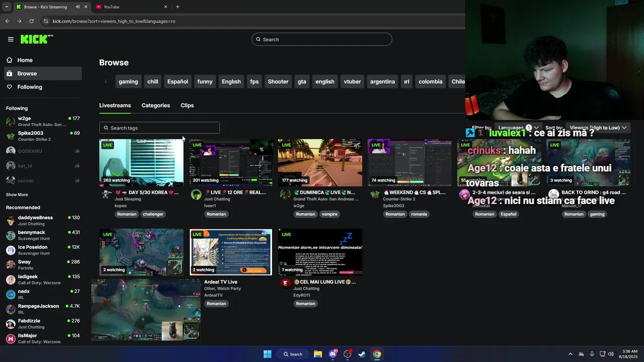
Task: Open the Momentan dorm stream thumbnail
Action: pos(320,252)
